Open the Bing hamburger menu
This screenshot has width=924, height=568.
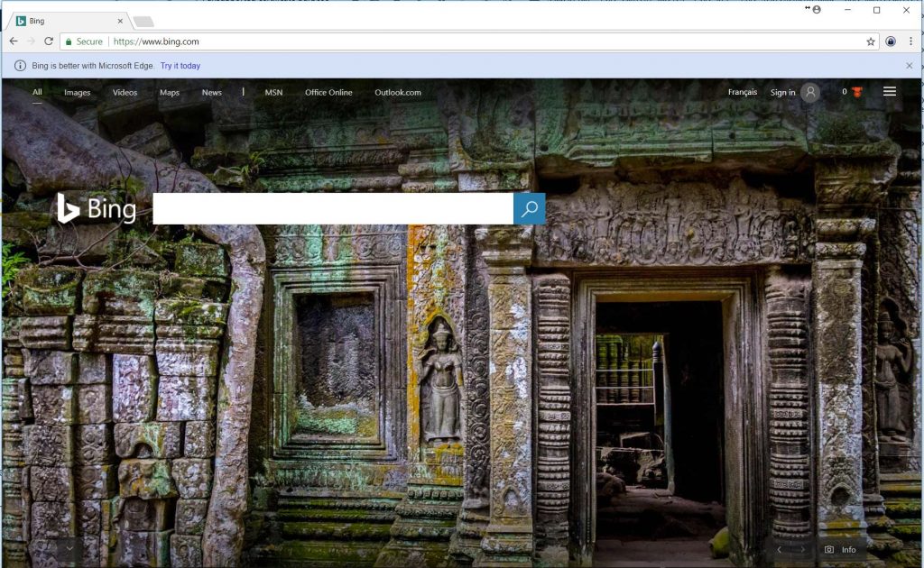click(x=890, y=91)
